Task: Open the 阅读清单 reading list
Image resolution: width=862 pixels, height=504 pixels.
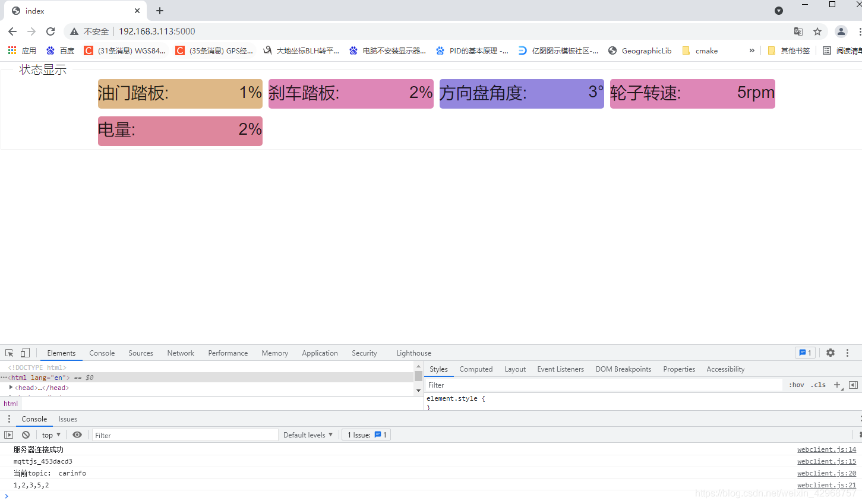Action: [x=842, y=50]
